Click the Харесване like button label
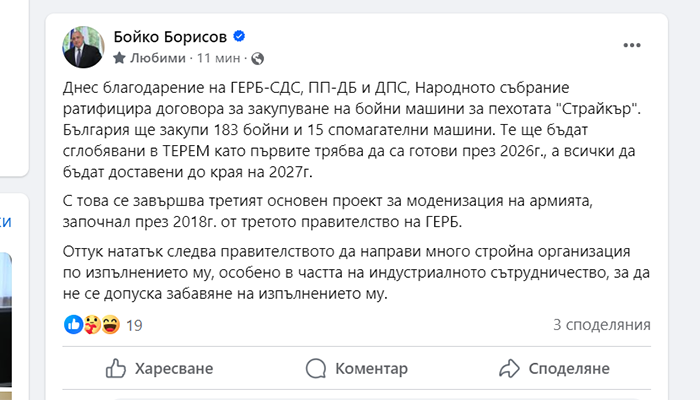700x400 pixels. pos(174,369)
